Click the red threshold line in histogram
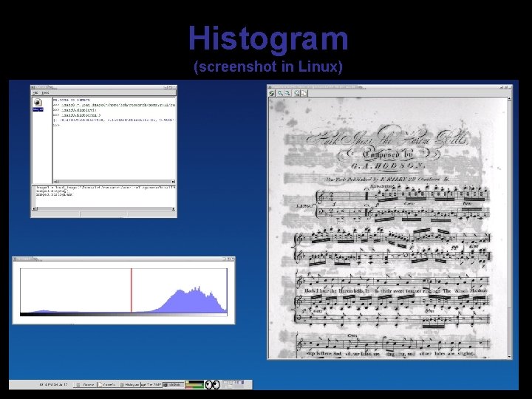532x399 pixels. (132, 290)
